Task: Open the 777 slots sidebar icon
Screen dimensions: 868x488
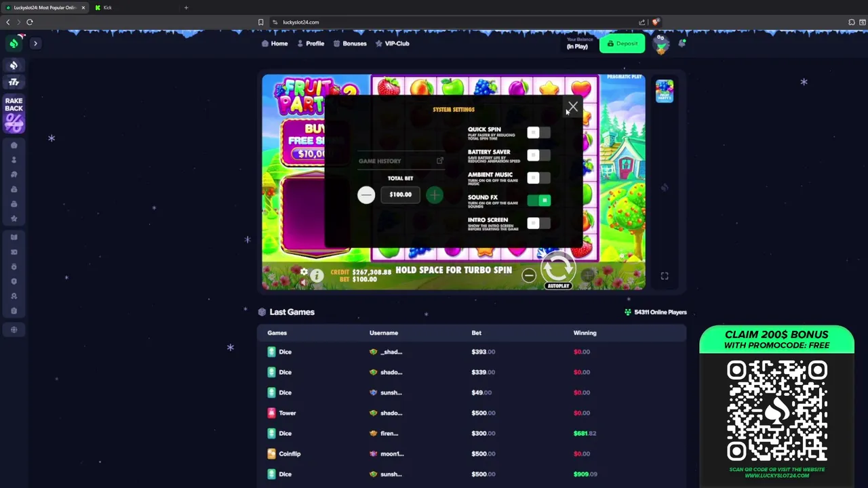Action: (14, 82)
